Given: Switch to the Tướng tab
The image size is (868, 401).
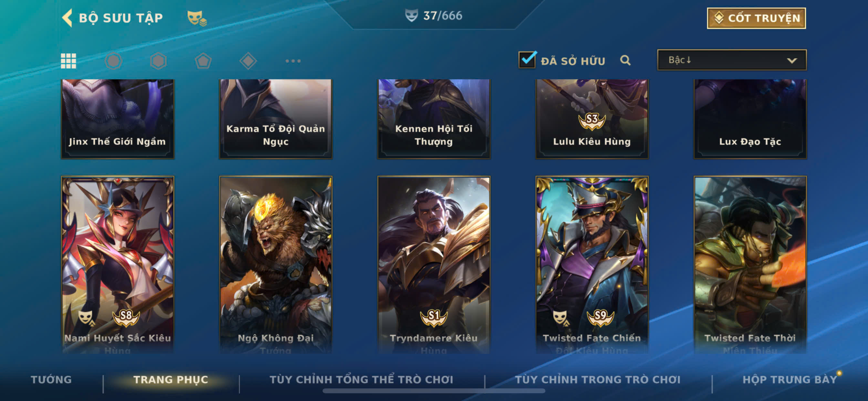Looking at the screenshot, I should coord(51,379).
